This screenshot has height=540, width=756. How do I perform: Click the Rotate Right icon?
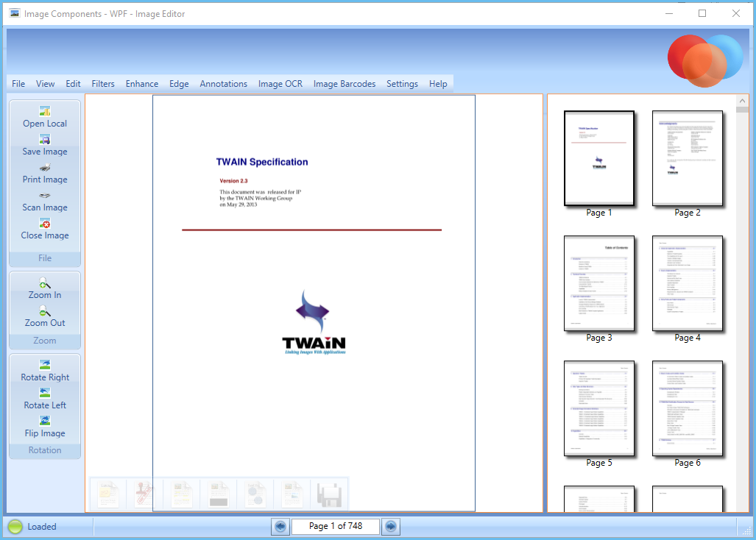(x=45, y=365)
